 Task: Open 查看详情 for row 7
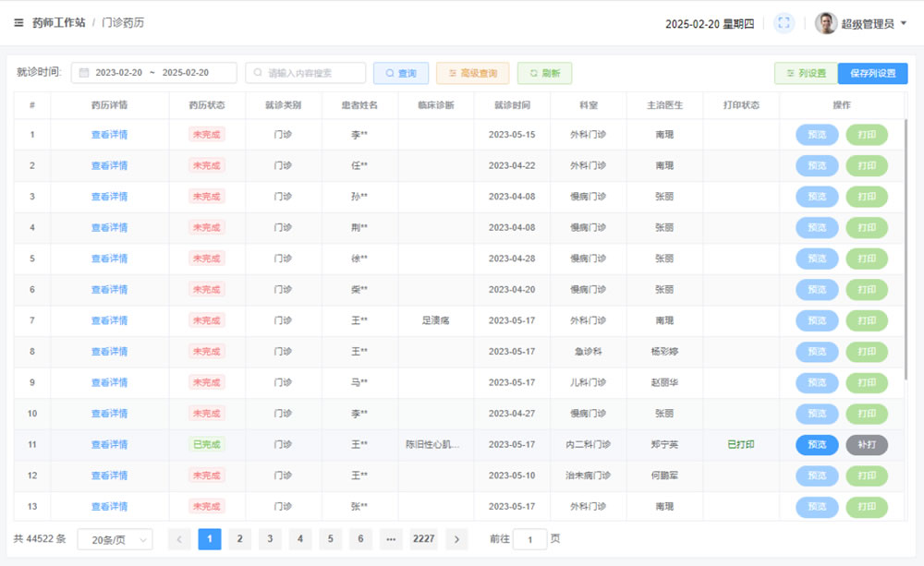pyautogui.click(x=110, y=321)
